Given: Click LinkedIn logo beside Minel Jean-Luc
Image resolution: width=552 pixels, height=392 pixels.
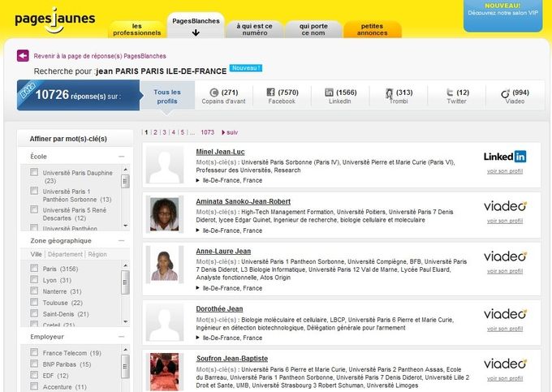Looking at the screenshot, I should pyautogui.click(x=505, y=157).
